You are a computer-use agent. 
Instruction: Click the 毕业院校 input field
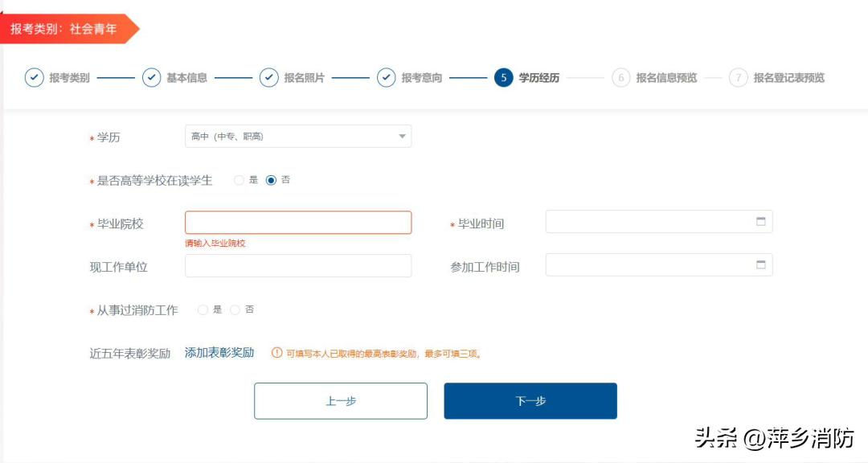click(298, 222)
